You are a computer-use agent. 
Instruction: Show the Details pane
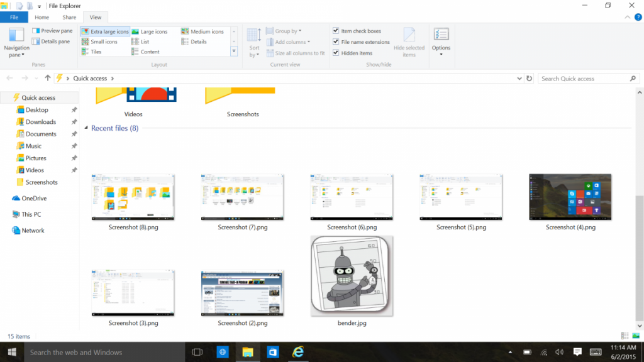pos(51,41)
